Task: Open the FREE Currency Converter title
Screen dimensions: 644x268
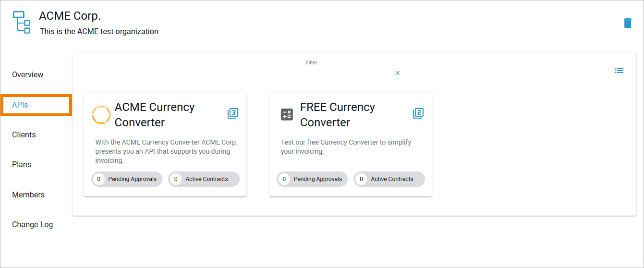Action: [x=337, y=115]
